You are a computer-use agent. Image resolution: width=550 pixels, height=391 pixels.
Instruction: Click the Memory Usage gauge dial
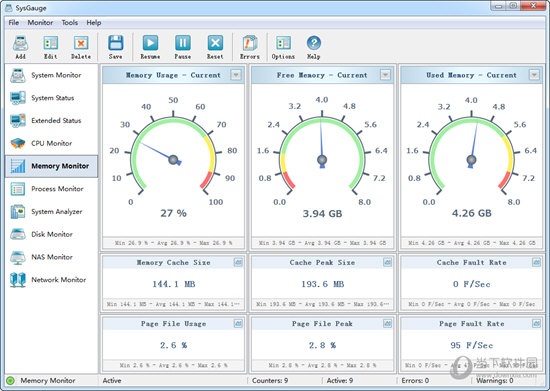173,151
